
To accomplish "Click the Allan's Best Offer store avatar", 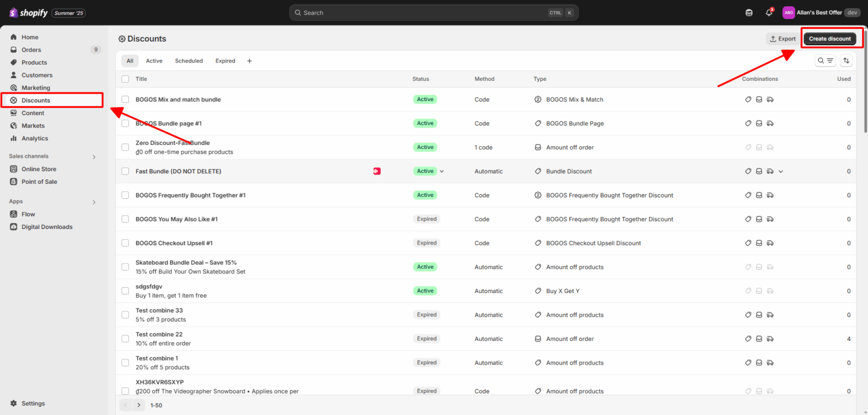I will pyautogui.click(x=788, y=13).
